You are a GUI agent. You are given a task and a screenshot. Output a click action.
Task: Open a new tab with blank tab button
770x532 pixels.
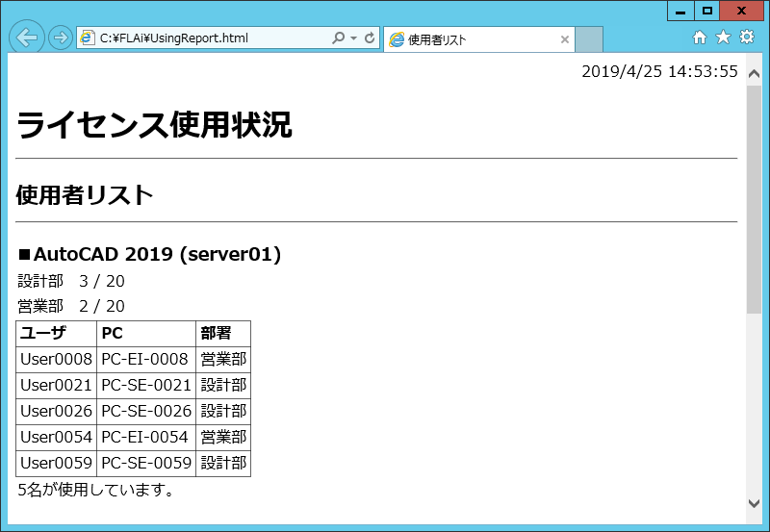(589, 39)
